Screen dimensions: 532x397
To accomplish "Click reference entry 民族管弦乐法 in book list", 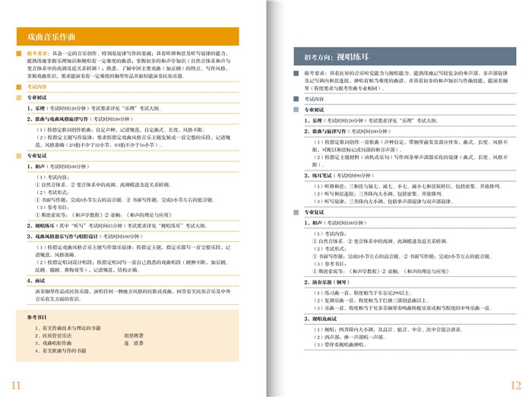I will point(58,335).
